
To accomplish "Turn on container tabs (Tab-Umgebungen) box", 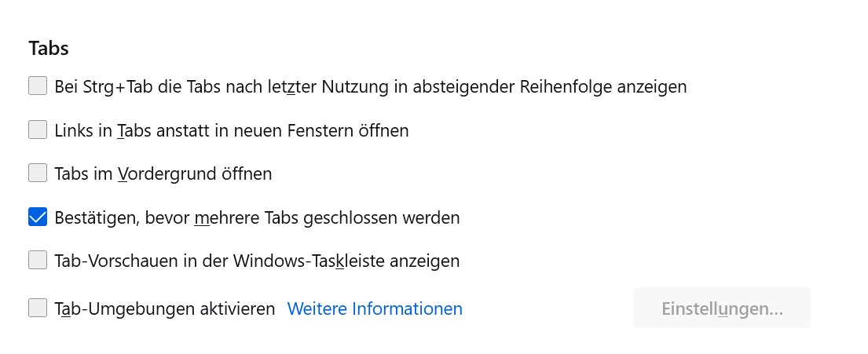I will (x=38, y=308).
